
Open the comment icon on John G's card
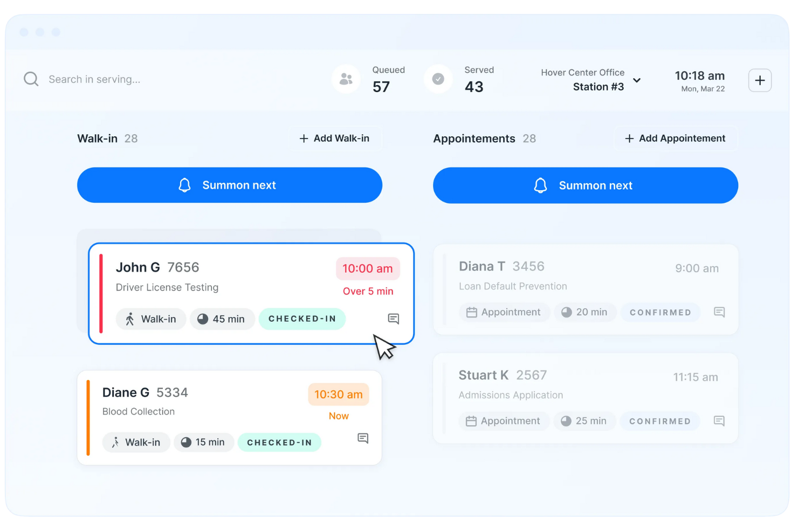tap(393, 319)
